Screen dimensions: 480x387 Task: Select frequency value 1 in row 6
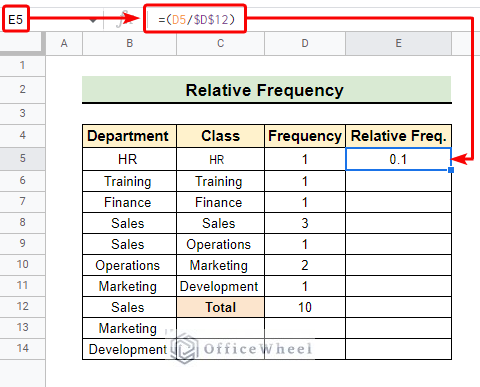(305, 181)
